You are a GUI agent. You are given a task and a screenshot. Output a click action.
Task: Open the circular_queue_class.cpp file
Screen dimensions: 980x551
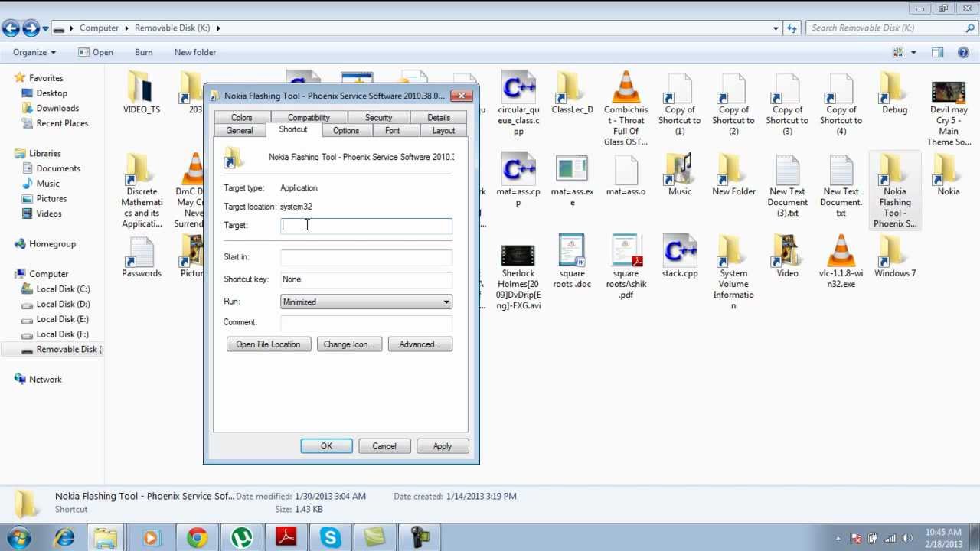pyautogui.click(x=518, y=86)
